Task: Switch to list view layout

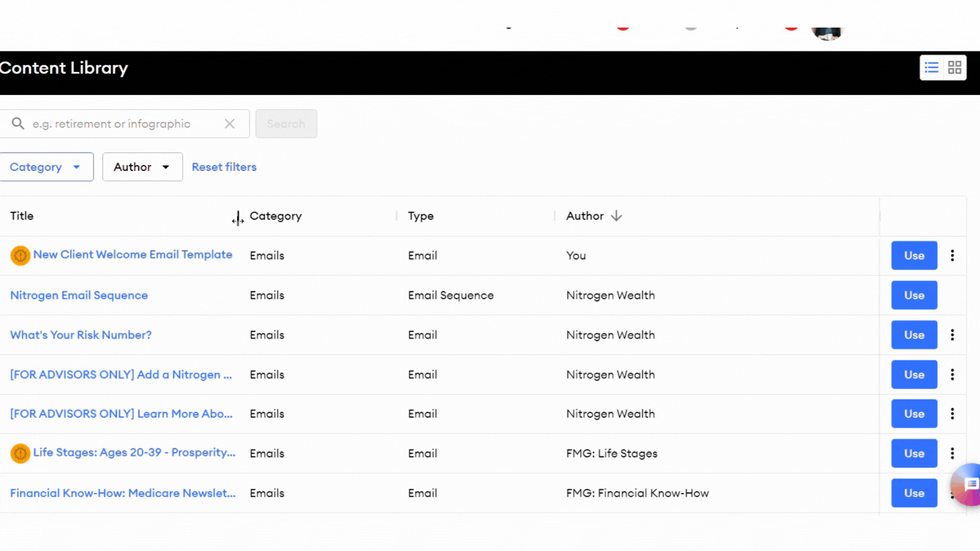Action: (x=932, y=67)
